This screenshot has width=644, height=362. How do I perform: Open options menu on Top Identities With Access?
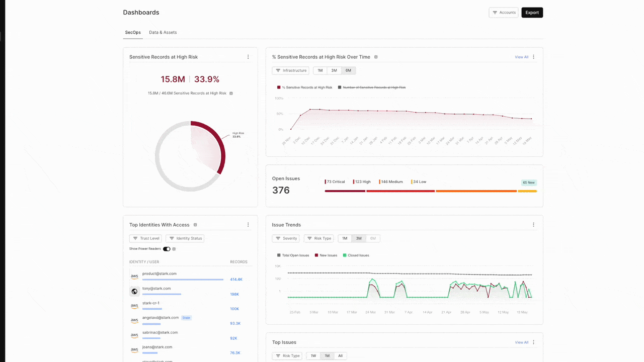[248, 225]
